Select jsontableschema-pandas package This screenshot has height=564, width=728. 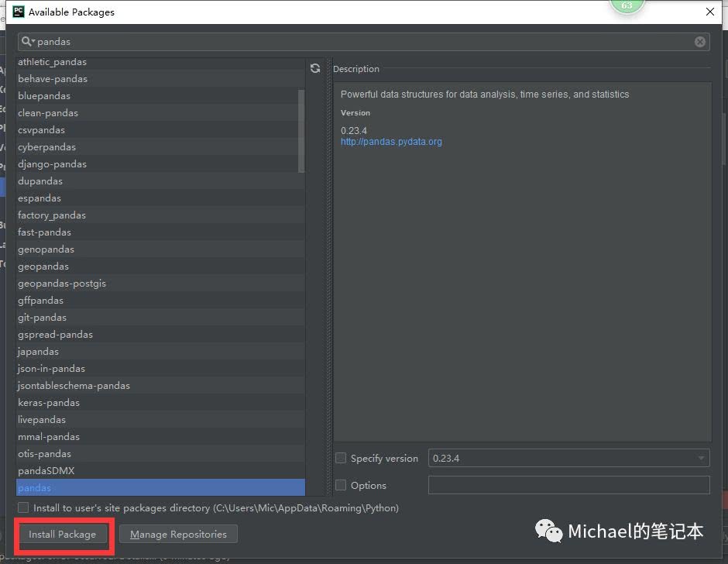tap(160, 385)
